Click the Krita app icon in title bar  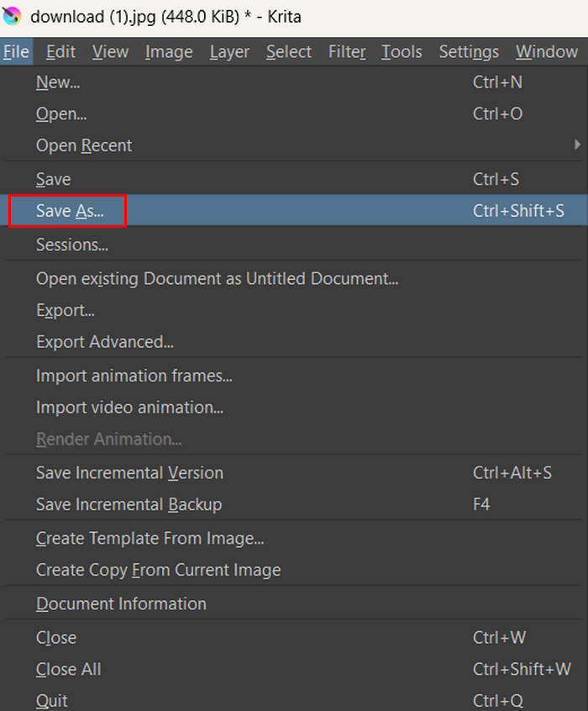(x=12, y=16)
